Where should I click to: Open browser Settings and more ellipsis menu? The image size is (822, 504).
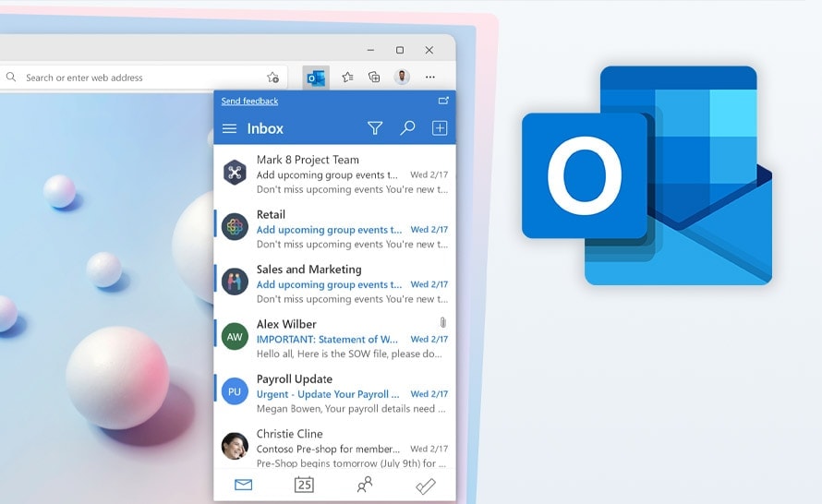click(x=429, y=78)
